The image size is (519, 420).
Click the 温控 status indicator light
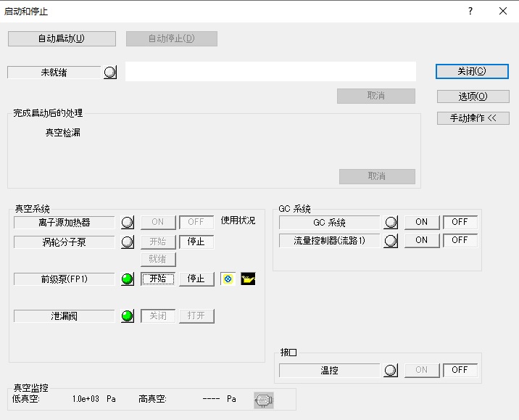391,371
